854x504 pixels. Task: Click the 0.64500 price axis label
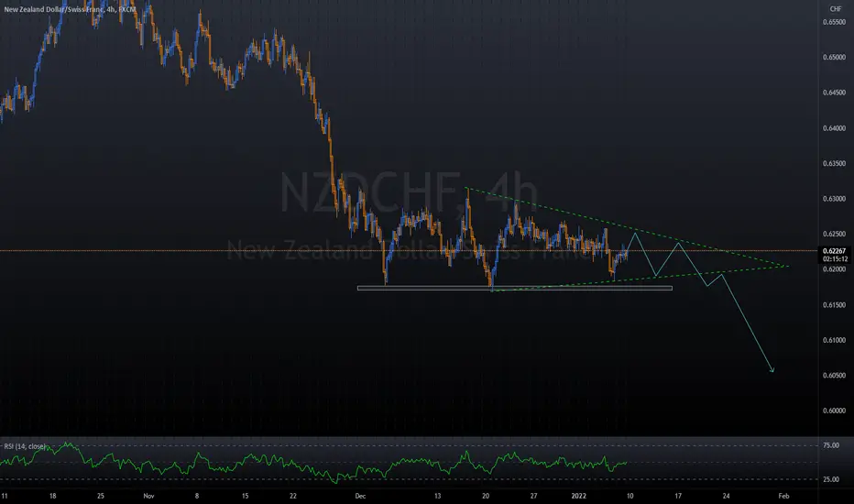pyautogui.click(x=834, y=93)
